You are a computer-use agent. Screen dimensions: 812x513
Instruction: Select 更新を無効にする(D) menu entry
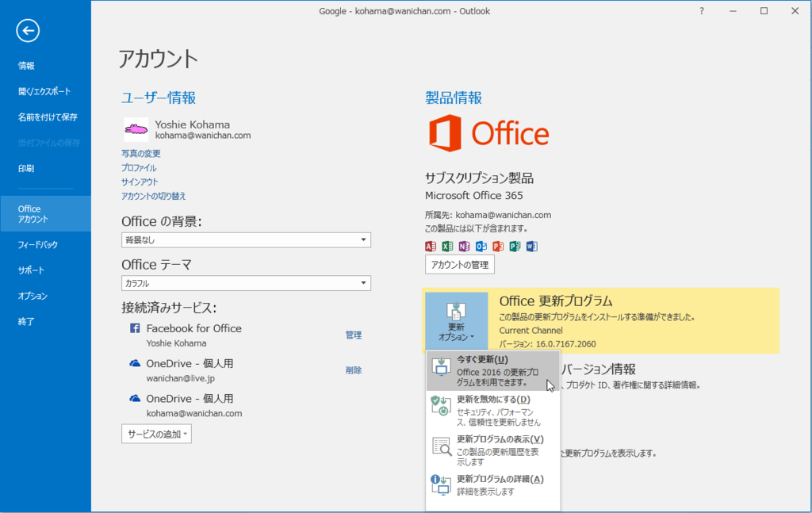(x=493, y=411)
